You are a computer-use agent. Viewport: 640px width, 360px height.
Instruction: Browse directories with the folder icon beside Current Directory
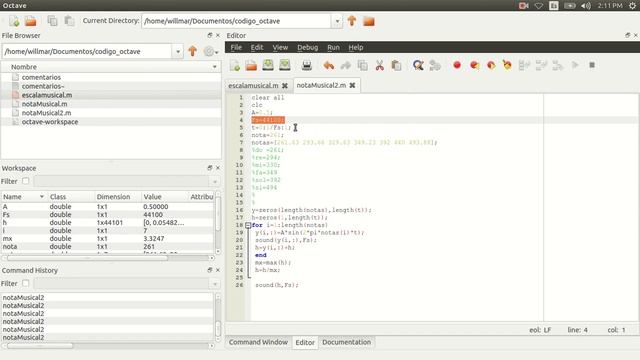[369, 21]
